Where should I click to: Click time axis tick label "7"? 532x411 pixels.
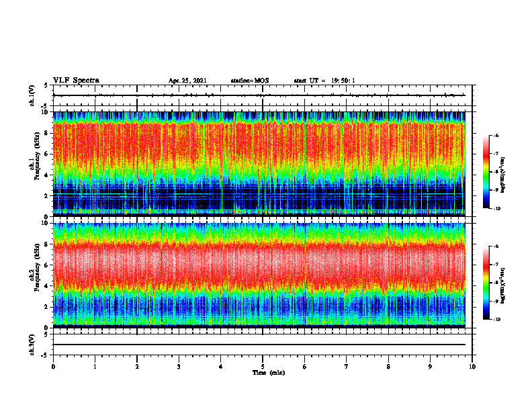[x=347, y=367]
